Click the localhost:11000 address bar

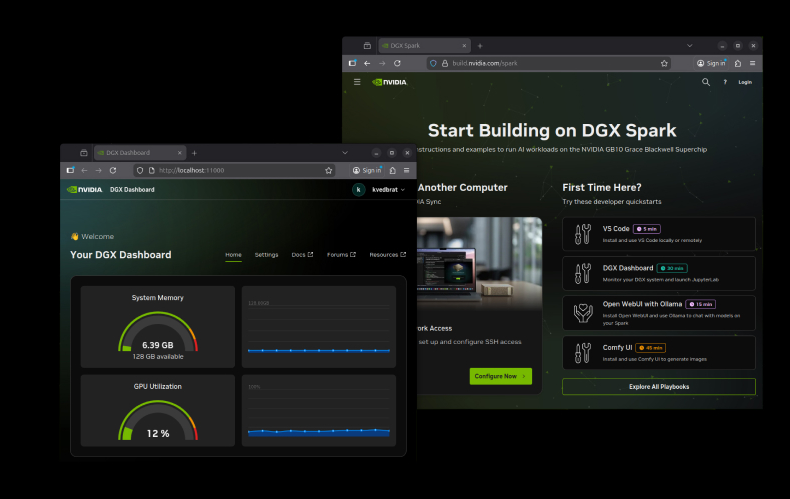230,170
